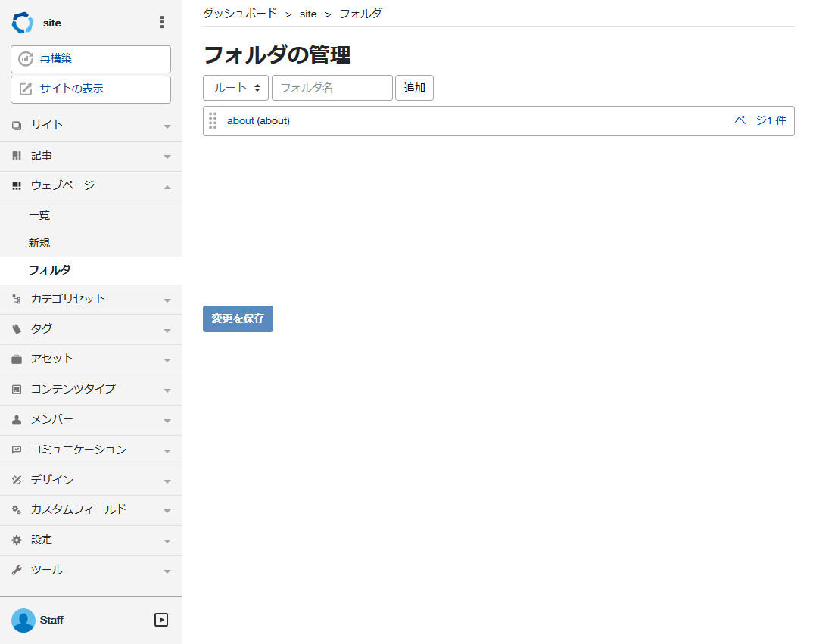
Task: Open the three-dot site actions menu
Action: (162, 23)
